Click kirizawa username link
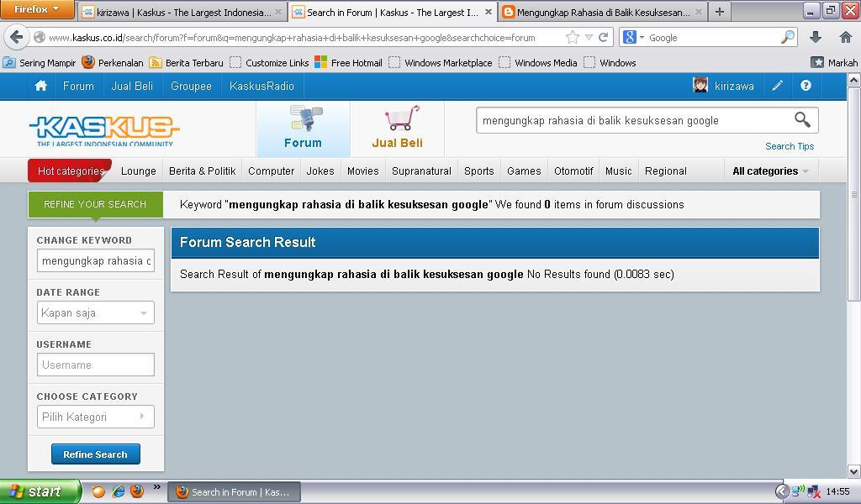Viewport: 861px width, 504px height. coord(734,87)
